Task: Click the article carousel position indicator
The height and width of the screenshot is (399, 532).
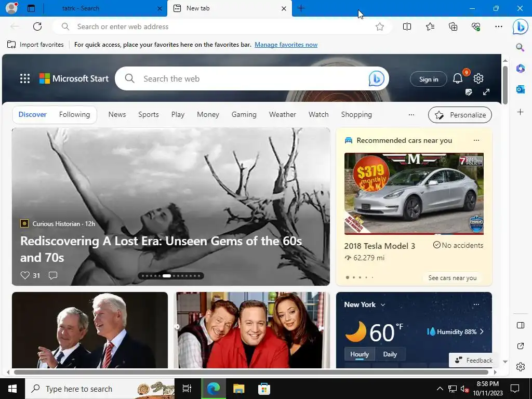Action: 170,276
